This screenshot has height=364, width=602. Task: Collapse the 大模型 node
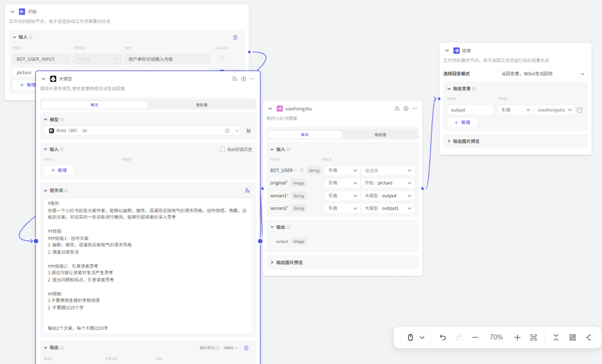point(44,79)
